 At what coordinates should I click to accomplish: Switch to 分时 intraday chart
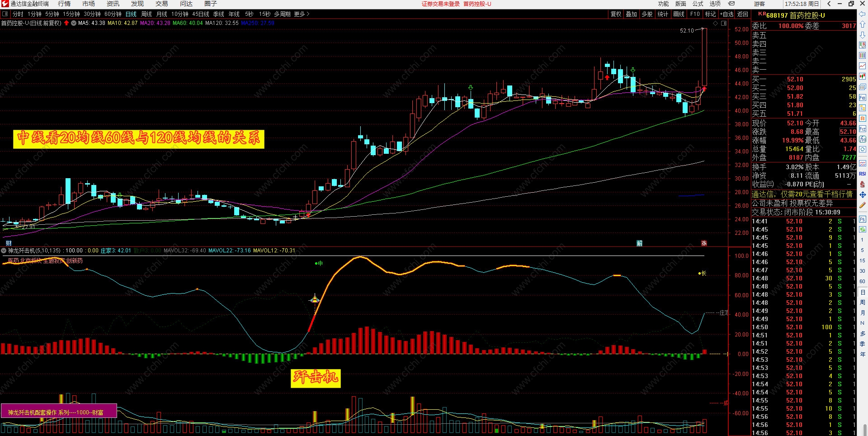click(18, 14)
